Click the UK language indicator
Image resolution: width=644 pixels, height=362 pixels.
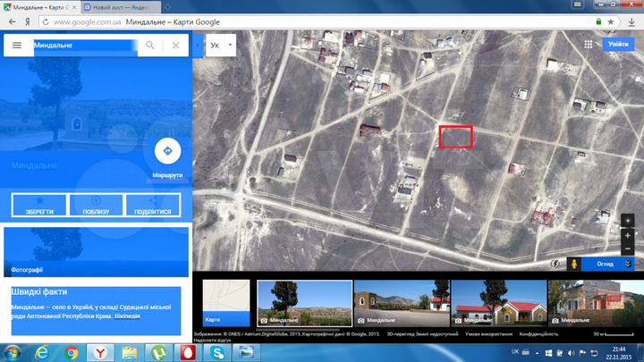(515, 352)
